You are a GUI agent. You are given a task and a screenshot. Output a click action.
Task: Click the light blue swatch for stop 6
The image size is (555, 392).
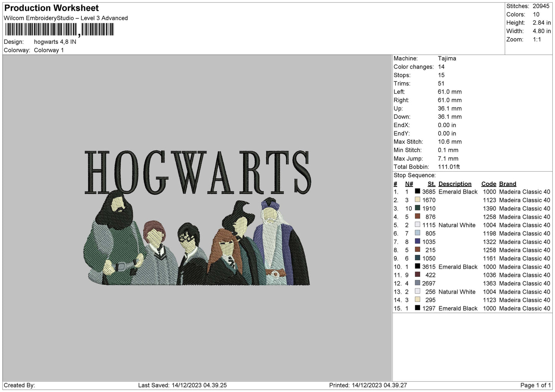[x=417, y=233]
